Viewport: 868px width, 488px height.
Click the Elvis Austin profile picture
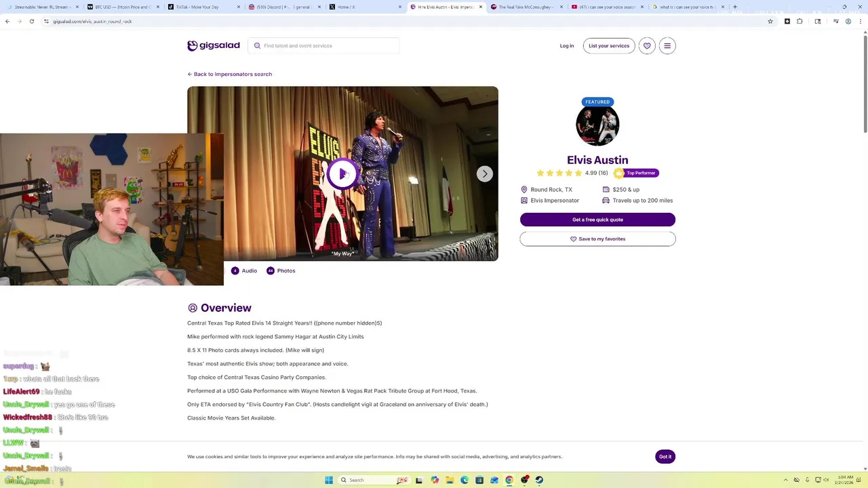point(597,124)
